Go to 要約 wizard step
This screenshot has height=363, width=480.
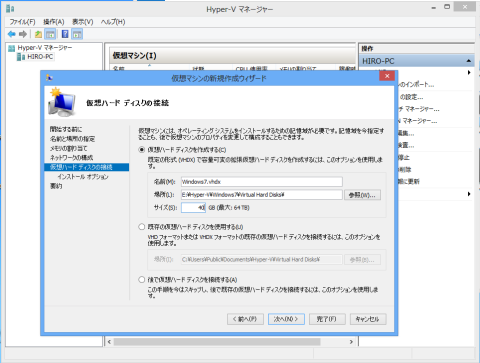coord(56,186)
